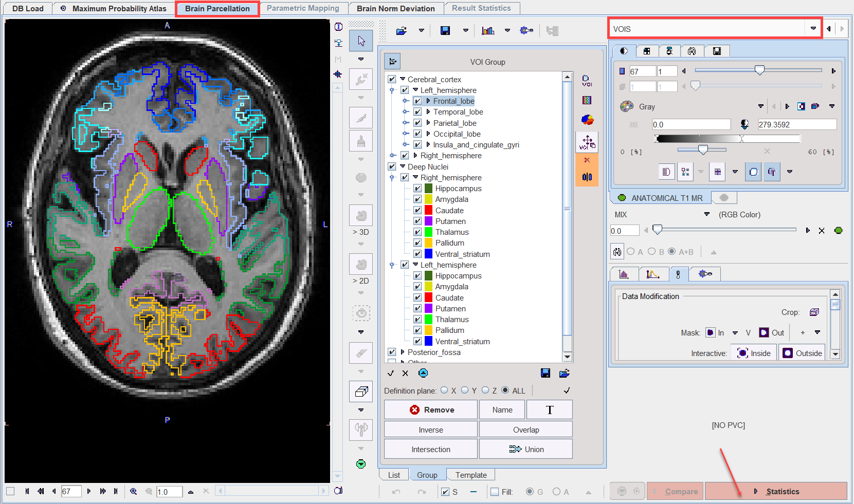
Task: Click the select all checkmark icon
Action: (391, 374)
